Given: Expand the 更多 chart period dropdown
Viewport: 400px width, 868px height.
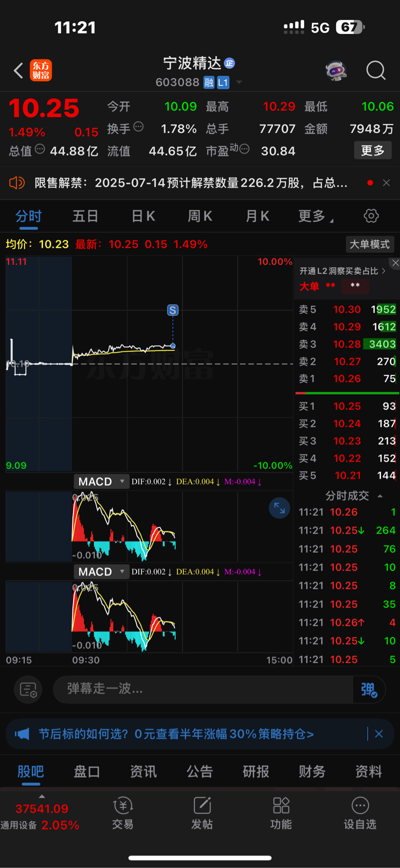Looking at the screenshot, I should coord(316,216).
